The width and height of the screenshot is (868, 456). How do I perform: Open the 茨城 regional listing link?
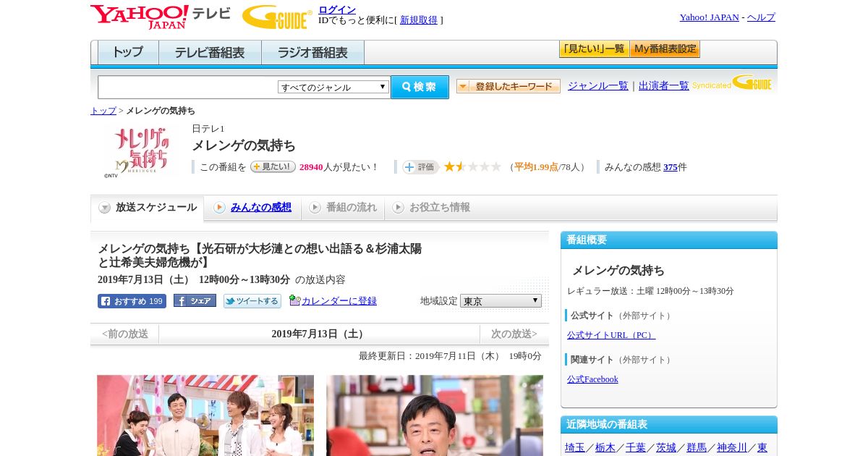point(666,448)
